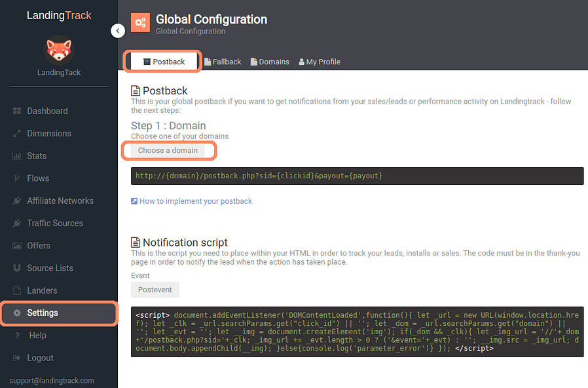Click the LandingTack username under avatar
Screen dimensions: 588x388
tap(59, 72)
